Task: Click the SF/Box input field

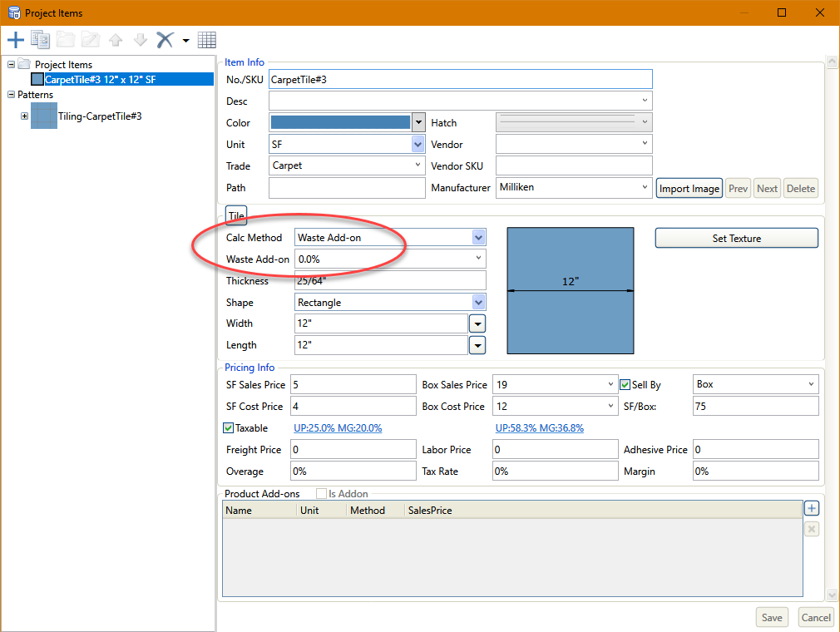Action: pos(755,406)
